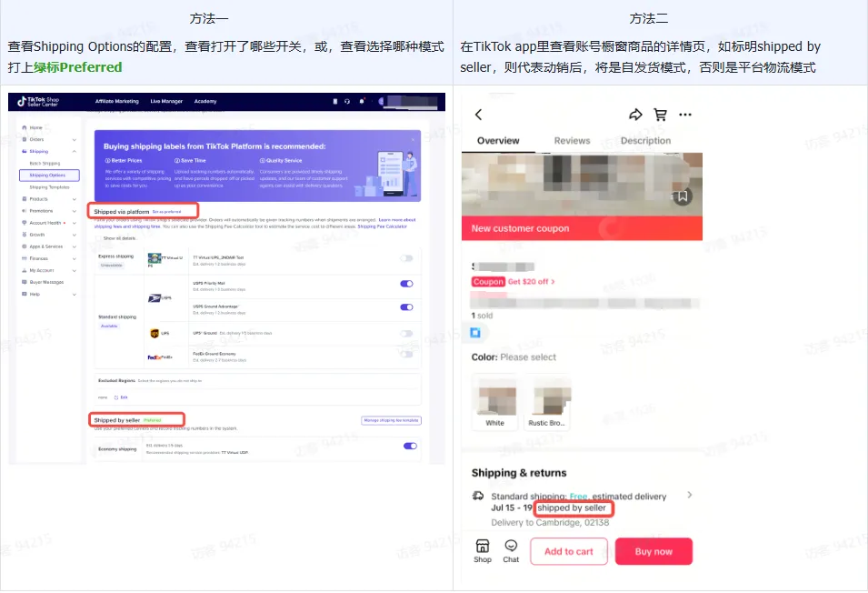Tap the Chat bubble icon at bottom
This screenshot has width=868, height=593.
(x=511, y=546)
